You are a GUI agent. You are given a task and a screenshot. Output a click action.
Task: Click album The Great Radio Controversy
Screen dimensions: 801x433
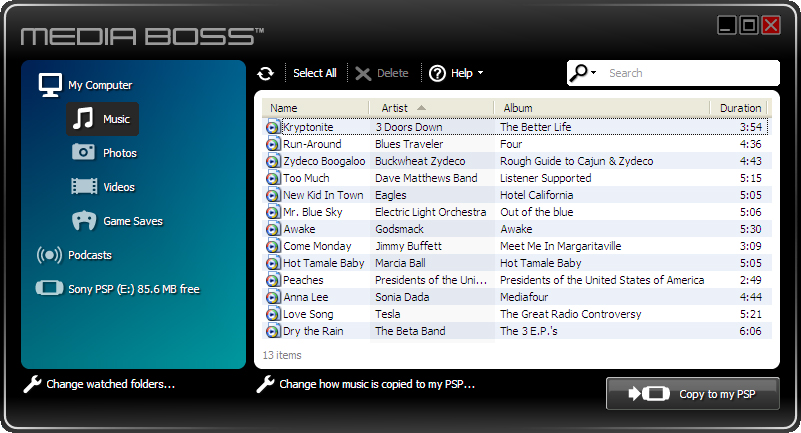point(571,314)
